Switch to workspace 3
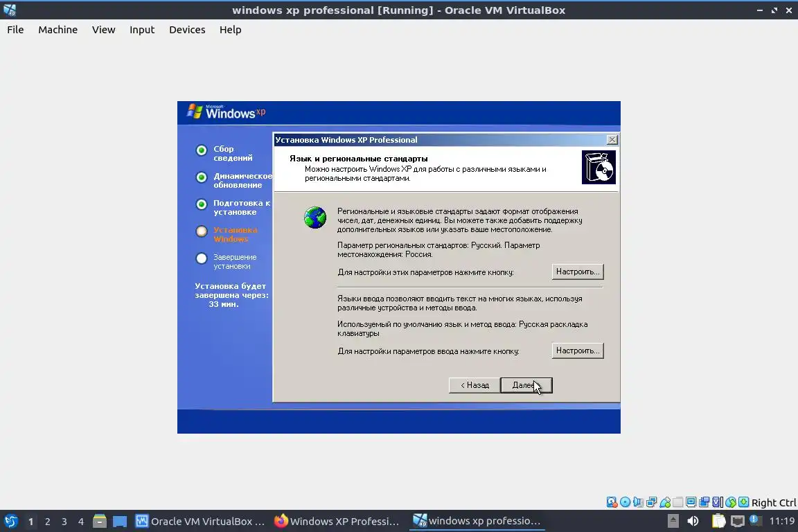This screenshot has width=798, height=532. click(x=64, y=522)
